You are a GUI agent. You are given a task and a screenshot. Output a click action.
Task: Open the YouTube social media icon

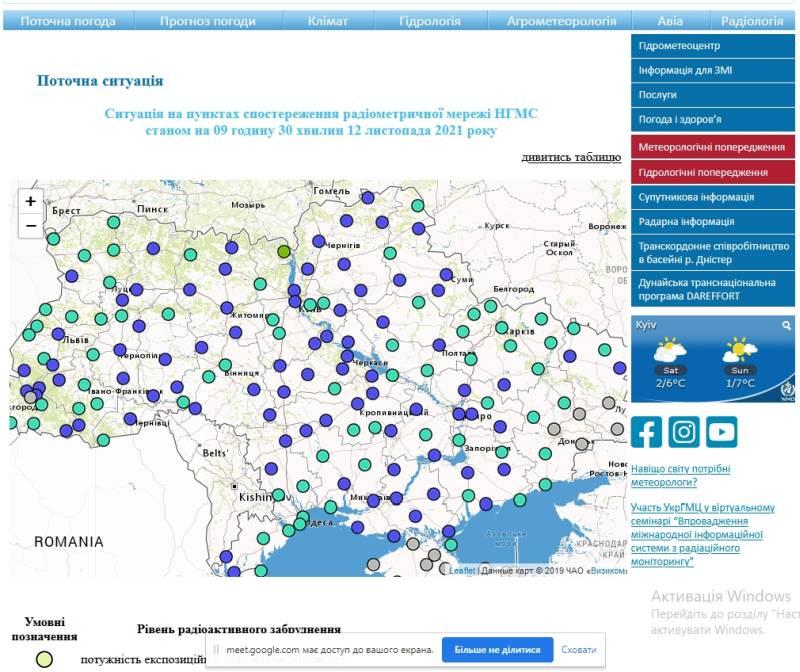coord(721,432)
